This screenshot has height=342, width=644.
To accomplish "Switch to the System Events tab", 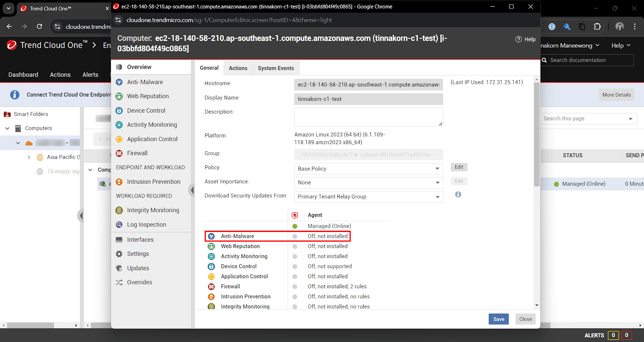I will (276, 68).
